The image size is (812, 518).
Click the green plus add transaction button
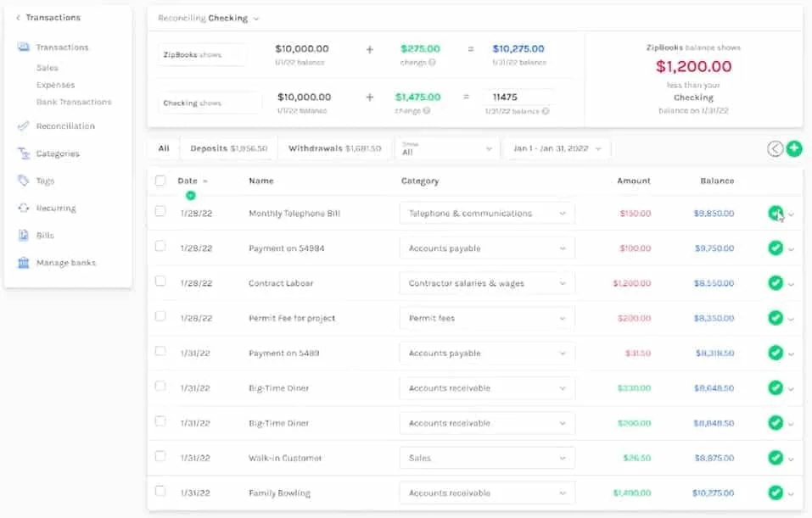pyautogui.click(x=794, y=148)
